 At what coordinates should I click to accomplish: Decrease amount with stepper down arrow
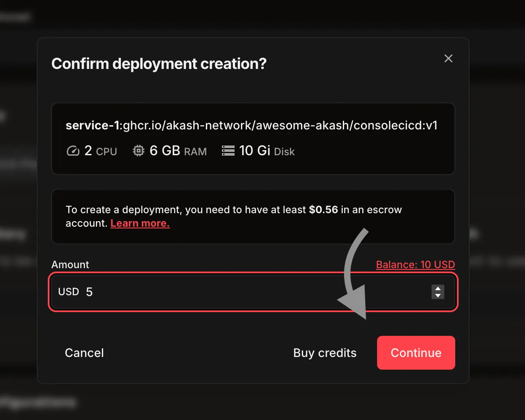pyautogui.click(x=438, y=295)
